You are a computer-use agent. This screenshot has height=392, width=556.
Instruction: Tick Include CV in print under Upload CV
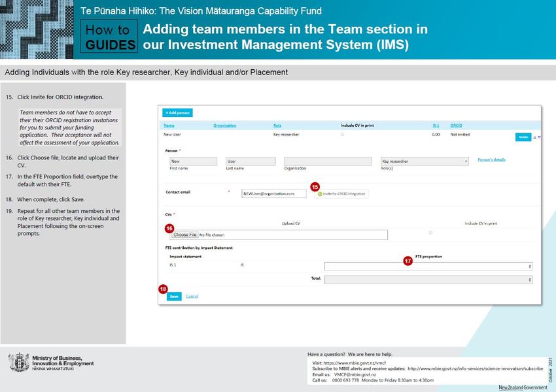click(x=430, y=233)
